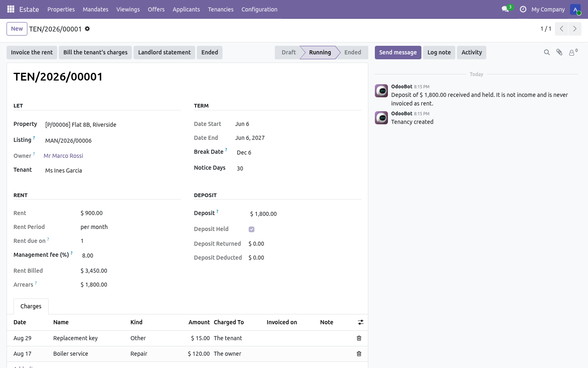Delete the Replacement key charge row

[x=359, y=338]
